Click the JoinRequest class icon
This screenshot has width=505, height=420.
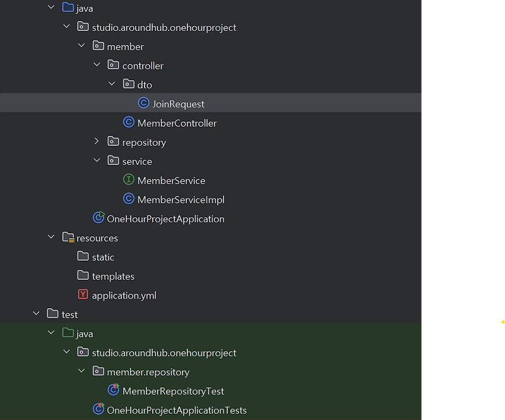pos(144,103)
